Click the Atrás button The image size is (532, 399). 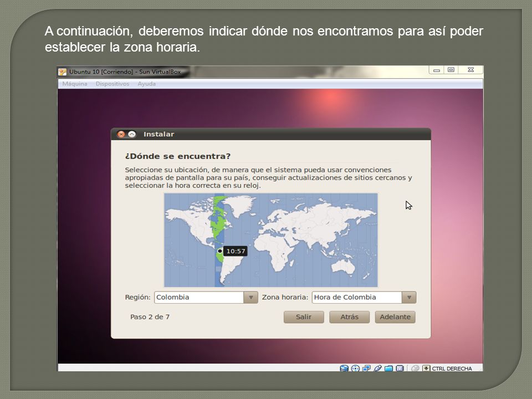tap(350, 317)
